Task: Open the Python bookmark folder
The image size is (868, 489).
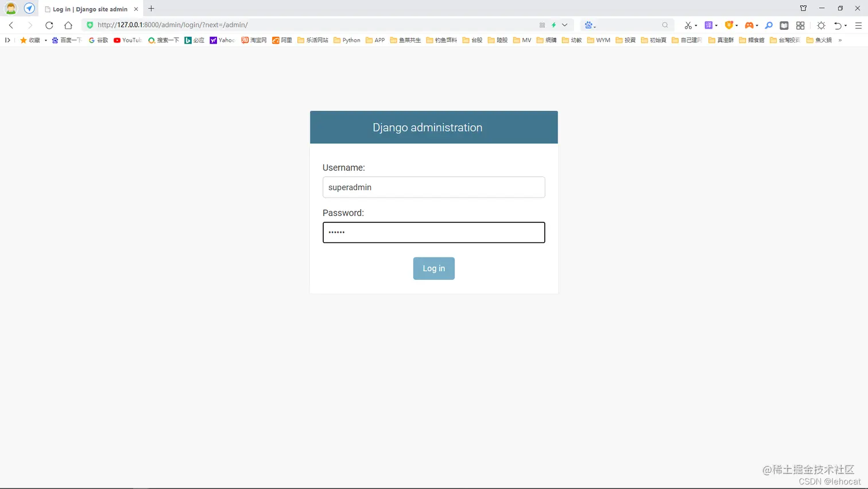Action: 347,40
